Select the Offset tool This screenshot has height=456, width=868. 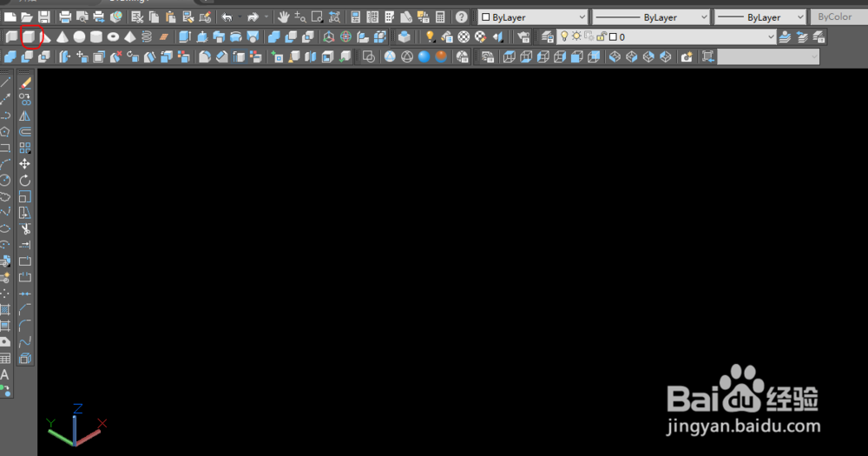point(25,132)
